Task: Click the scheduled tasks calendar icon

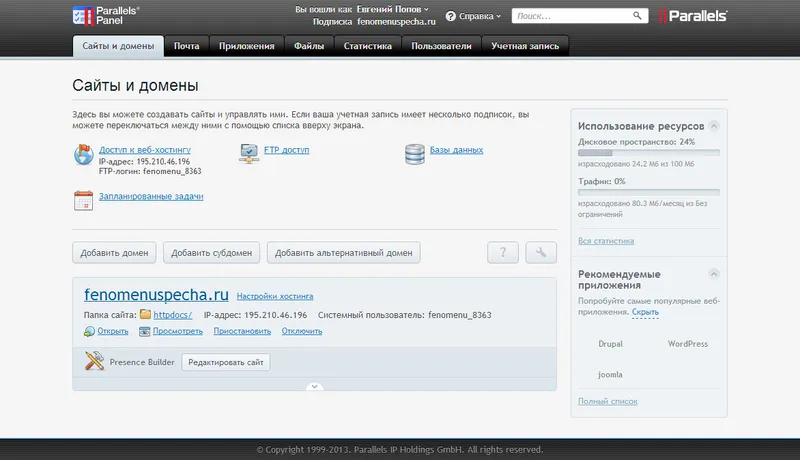Action: pyautogui.click(x=83, y=200)
